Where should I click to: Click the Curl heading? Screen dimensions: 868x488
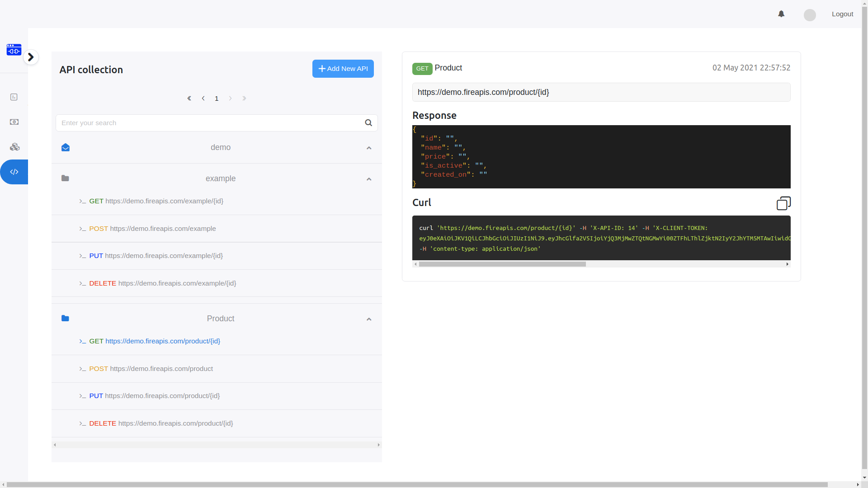pos(422,202)
